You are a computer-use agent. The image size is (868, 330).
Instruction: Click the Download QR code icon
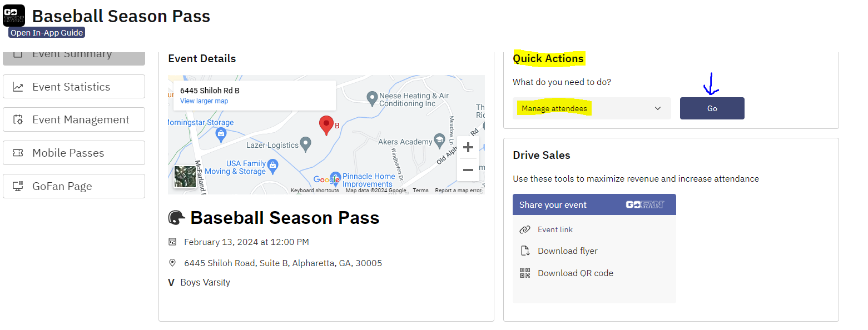pyautogui.click(x=525, y=273)
